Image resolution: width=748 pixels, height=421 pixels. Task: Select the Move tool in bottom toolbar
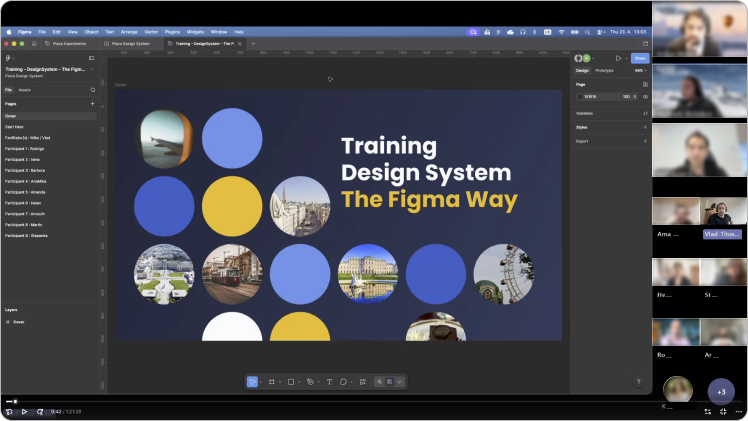pyautogui.click(x=252, y=382)
